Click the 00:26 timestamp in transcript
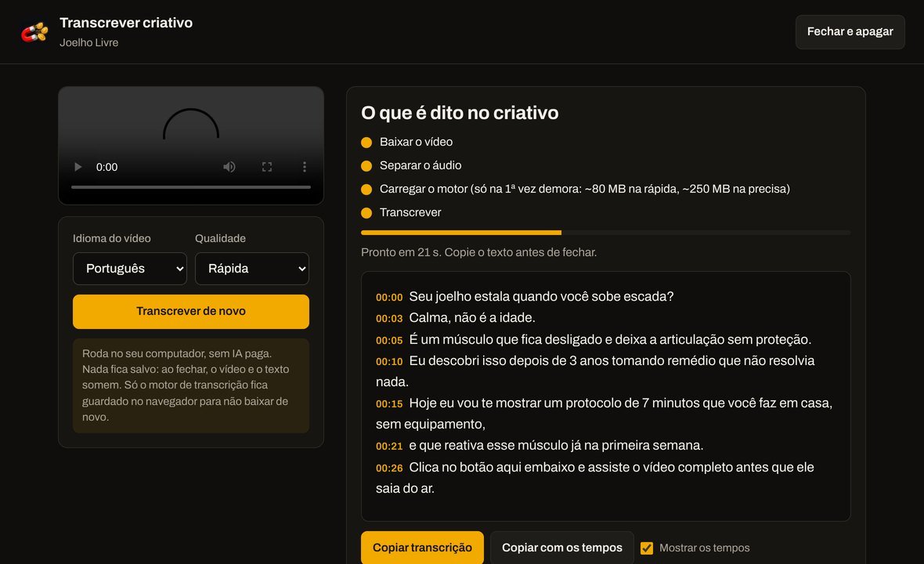This screenshot has height=564, width=924. tap(389, 468)
